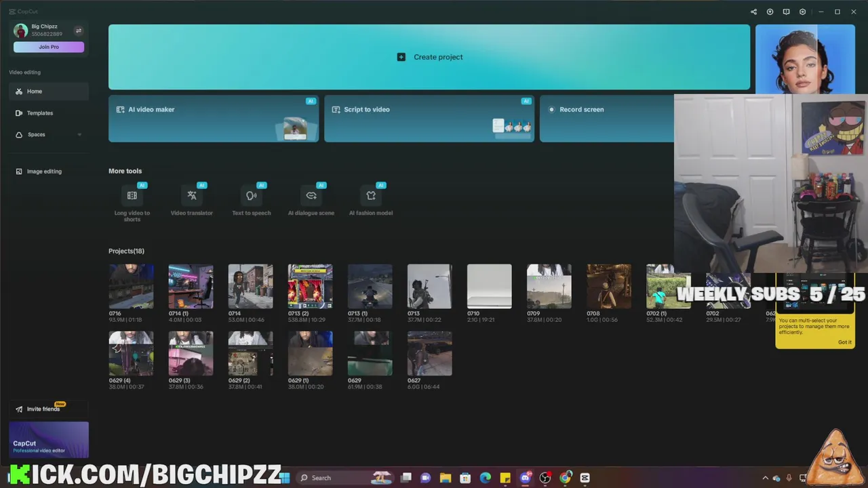Switch account using the swap arrows icon
The image size is (868, 488).
[78, 30]
